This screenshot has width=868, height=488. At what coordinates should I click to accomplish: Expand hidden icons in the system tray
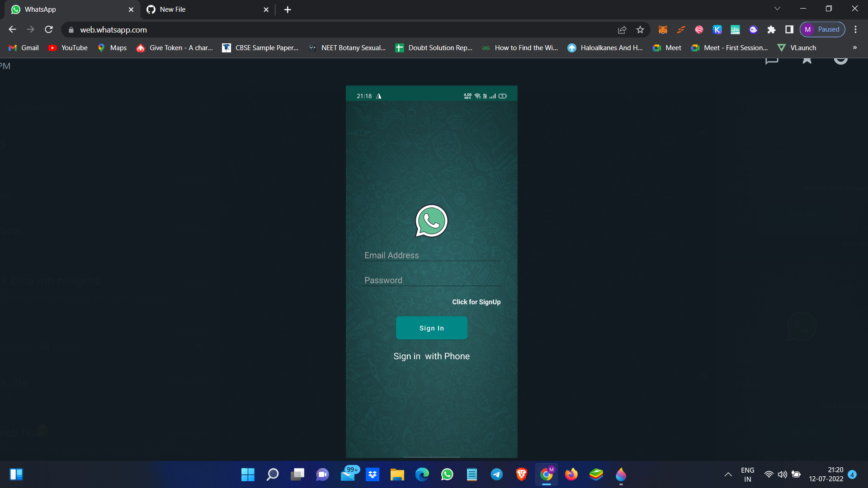pos(728,474)
